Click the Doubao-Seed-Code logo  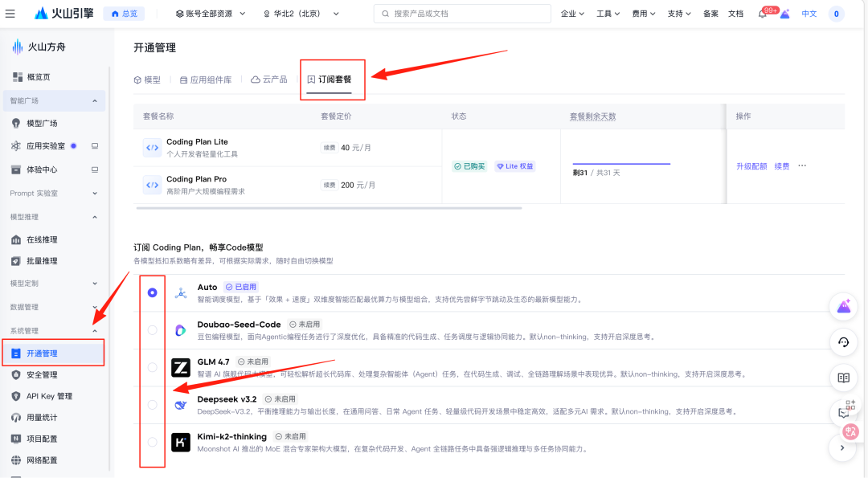coord(181,330)
